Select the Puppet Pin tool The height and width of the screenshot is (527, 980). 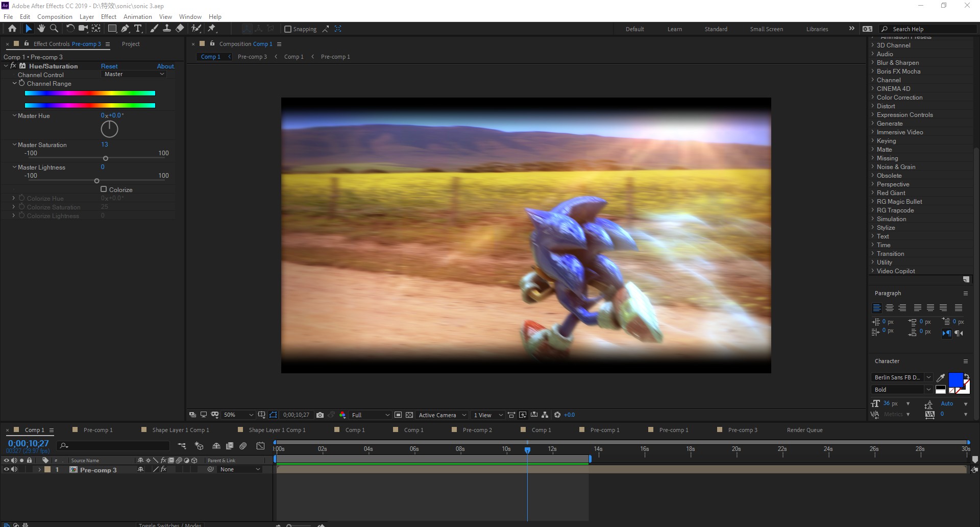tap(212, 29)
